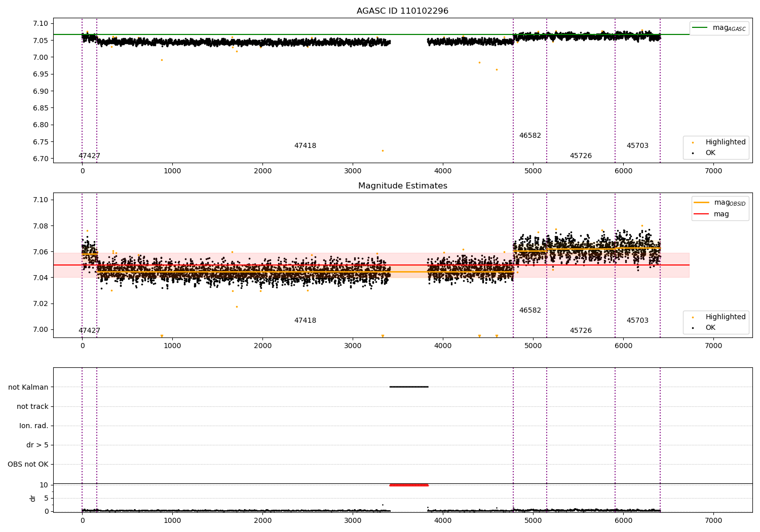Viewport: 760px width, 532px height.
Task: Click the Highlighted legend entry in the top plot
Action: click(x=719, y=142)
